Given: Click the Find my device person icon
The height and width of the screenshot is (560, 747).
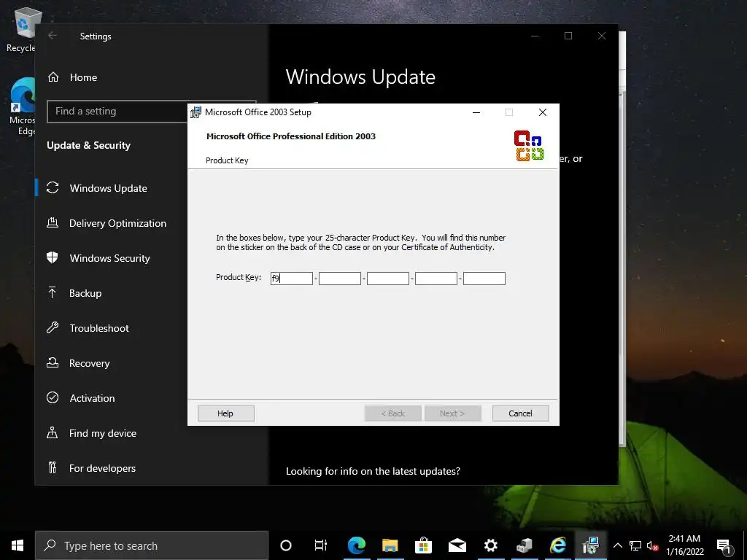Looking at the screenshot, I should click(x=53, y=432).
